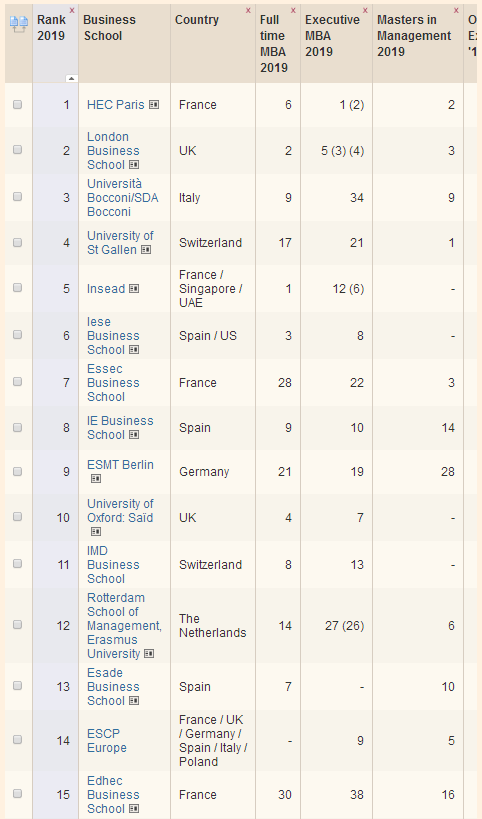The height and width of the screenshot is (819, 482).
Task: Remove the Full time MBA 2019 column
Action: pyautogui.click(x=293, y=10)
